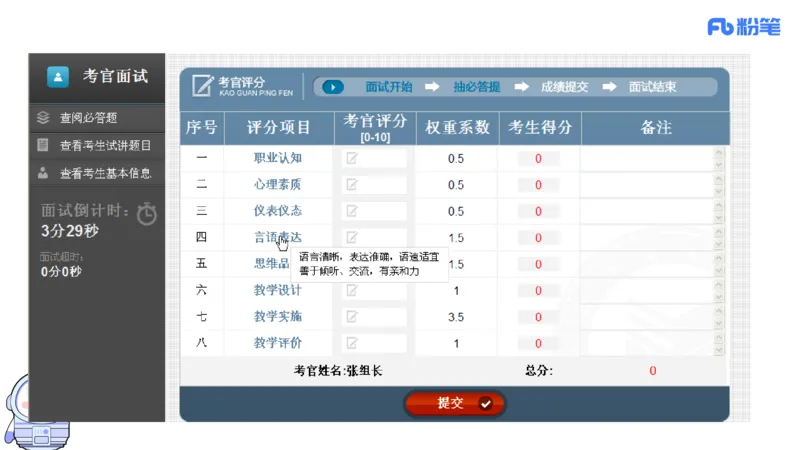Screen dimensions: 800x450
Task: Click the edit icon in 教学评价 score box
Action: 352,343
